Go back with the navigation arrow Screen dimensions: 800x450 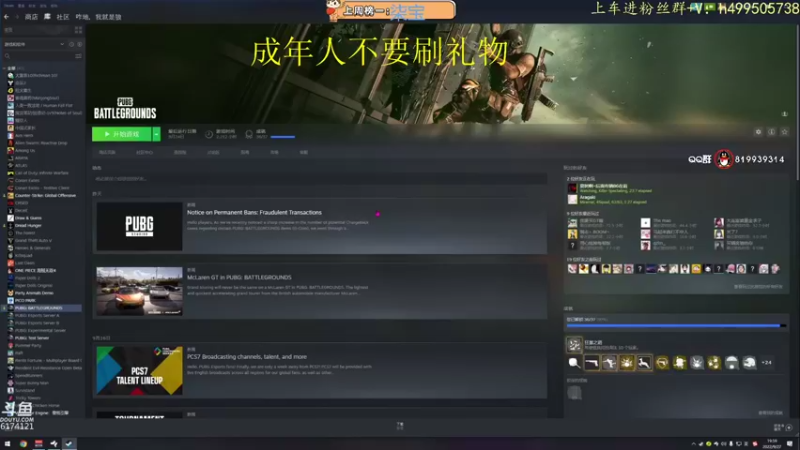[x=6, y=17]
